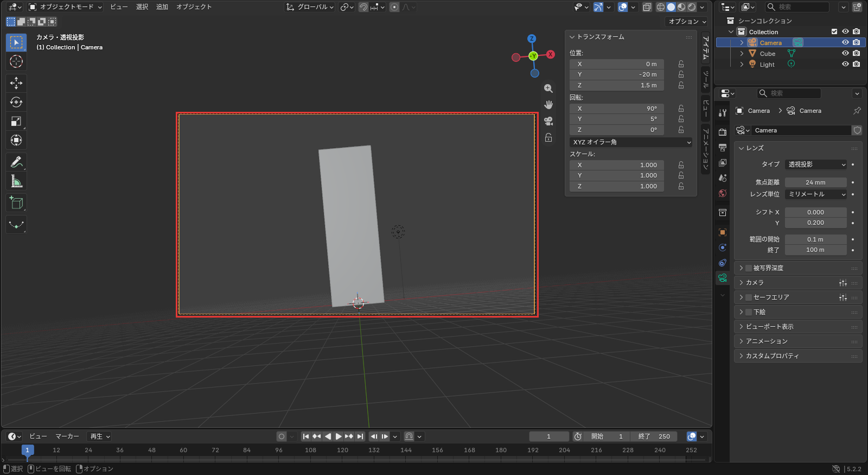
Task: Activate the Move tool
Action: (16, 83)
